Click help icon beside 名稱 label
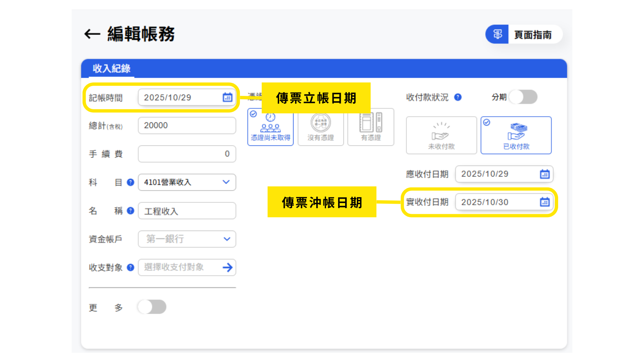Screen dimensions: 644x362 click(130, 211)
